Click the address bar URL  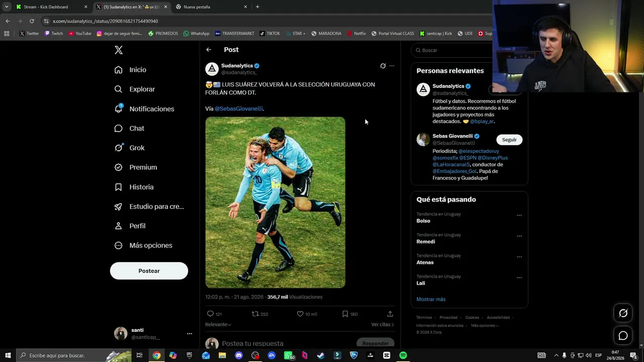click(x=105, y=21)
